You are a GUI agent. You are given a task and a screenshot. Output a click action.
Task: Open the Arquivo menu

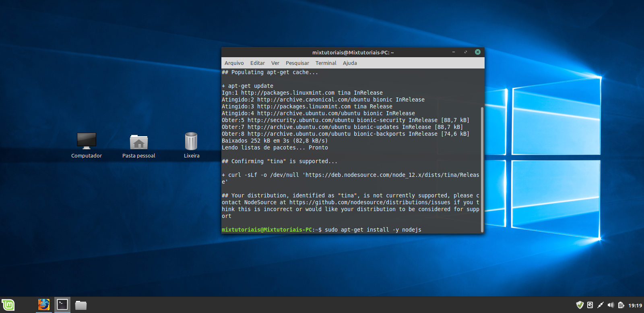(x=234, y=63)
